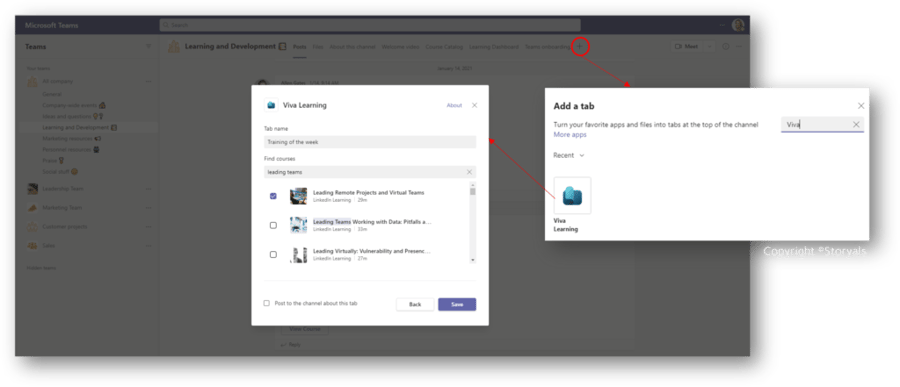Click the Learning and Development channel avatar
The height and width of the screenshot is (387, 900).
pyautogui.click(x=174, y=47)
